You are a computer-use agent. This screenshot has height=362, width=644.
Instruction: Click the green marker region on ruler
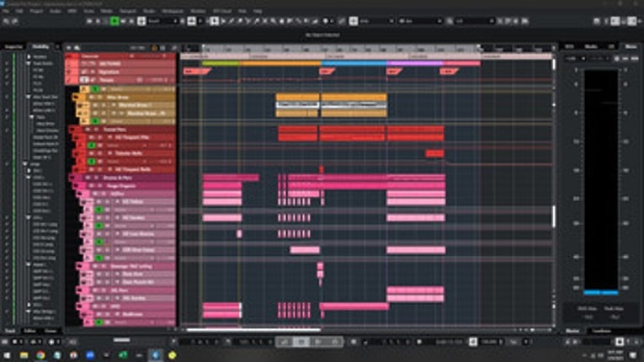[221, 63]
